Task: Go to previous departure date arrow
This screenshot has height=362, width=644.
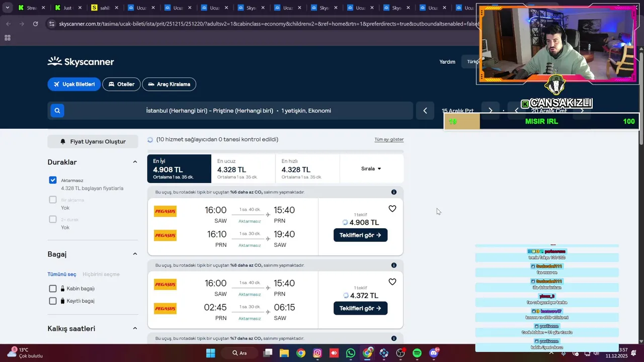Action: (x=425, y=111)
